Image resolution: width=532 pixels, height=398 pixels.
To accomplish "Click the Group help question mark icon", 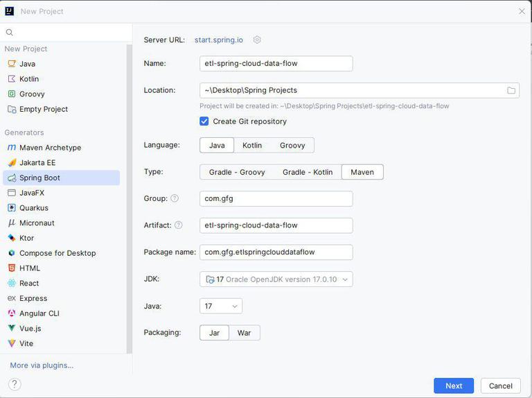I will click(175, 198).
